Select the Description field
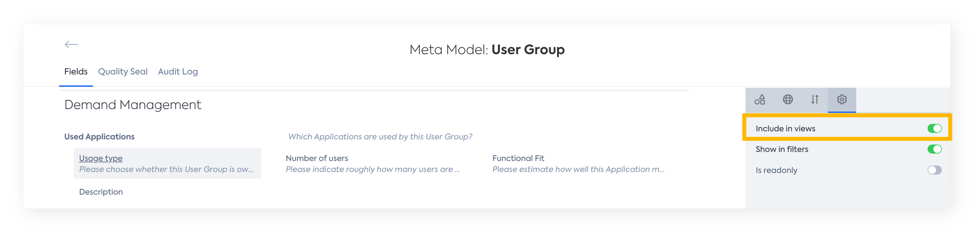This screenshot has width=980, height=238. click(x=101, y=192)
